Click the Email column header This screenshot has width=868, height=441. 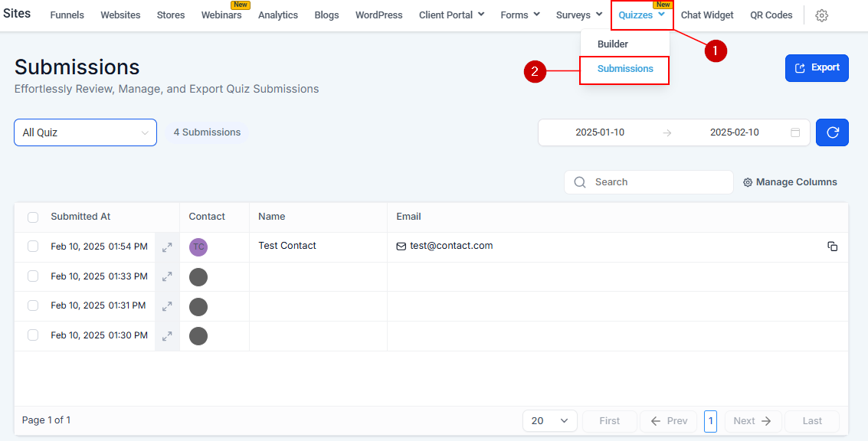click(408, 217)
